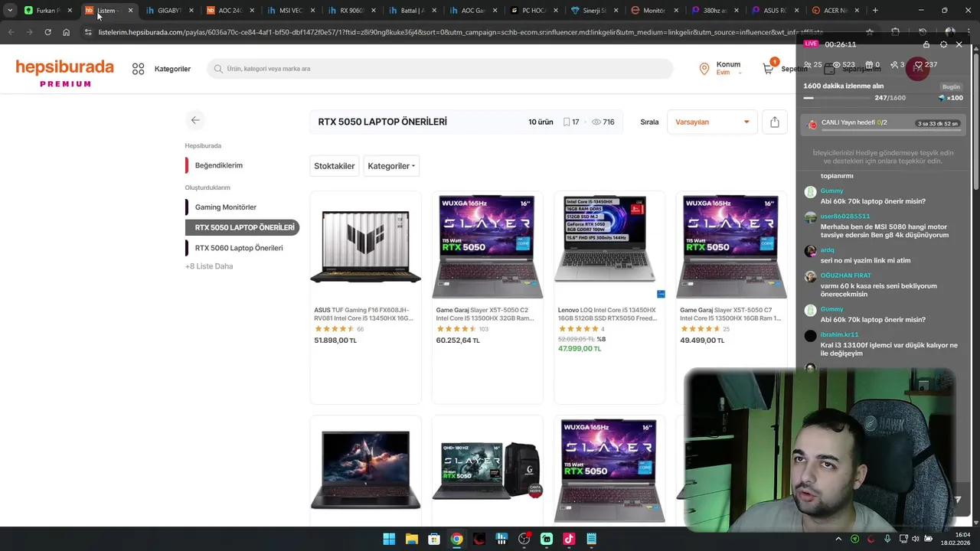Click the settings gear in live overlay
The image size is (980, 551).
pyautogui.click(x=943, y=44)
